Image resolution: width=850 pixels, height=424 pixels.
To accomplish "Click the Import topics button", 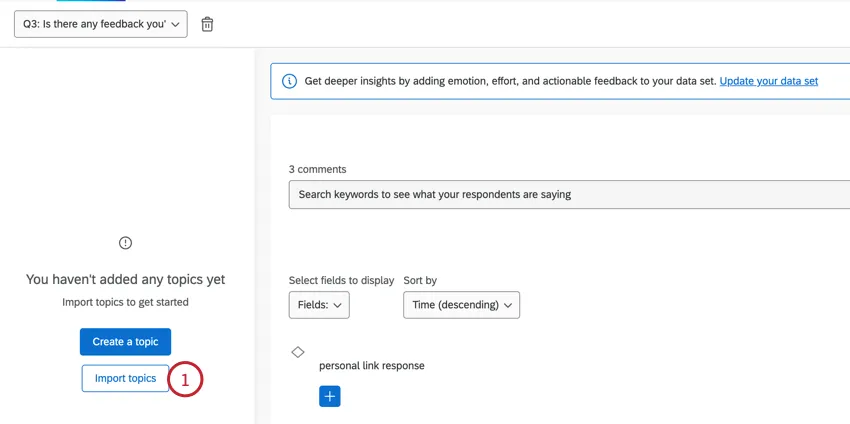I will pyautogui.click(x=125, y=379).
